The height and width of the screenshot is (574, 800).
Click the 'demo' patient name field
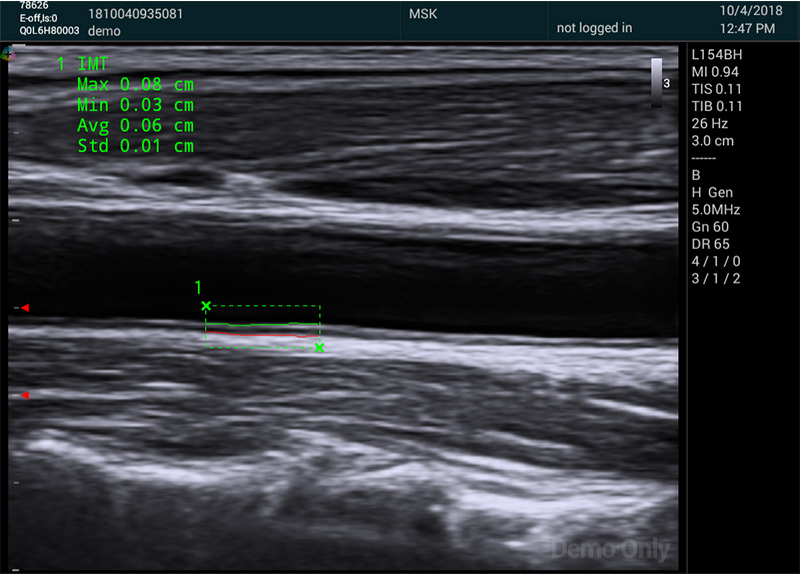coord(104,31)
